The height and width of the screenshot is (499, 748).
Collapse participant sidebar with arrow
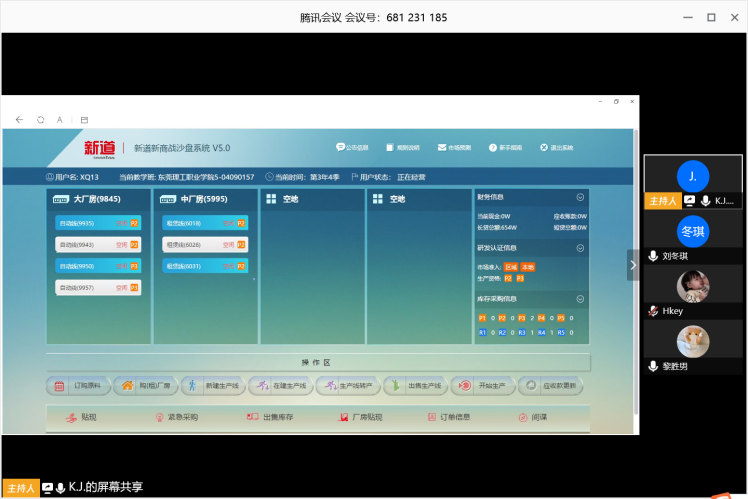[633, 265]
